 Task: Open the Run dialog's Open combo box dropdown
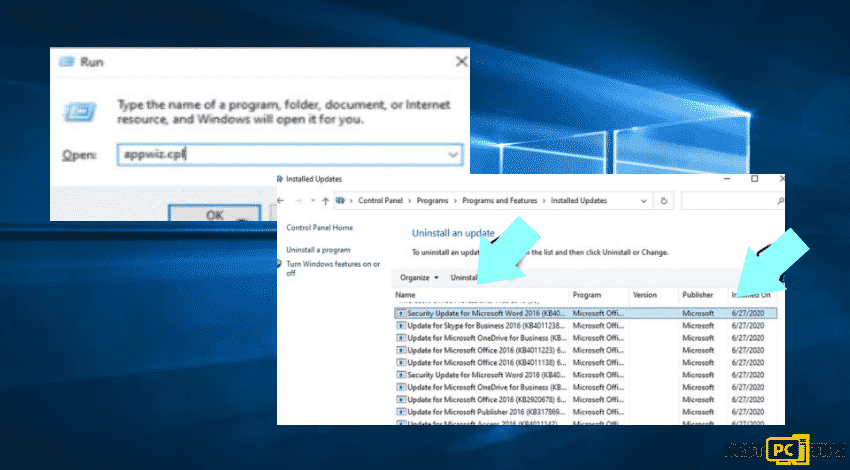(x=453, y=155)
